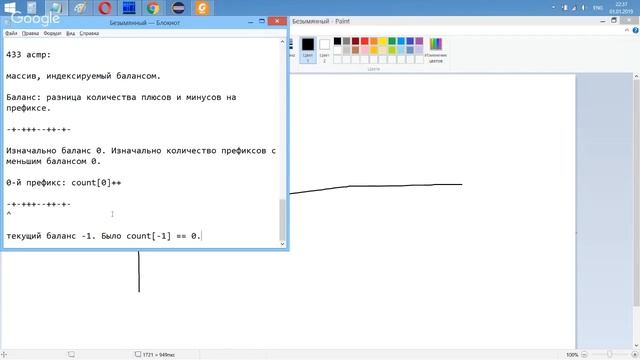Screen dimensions: 640x360
Task: Open Google Chrome from the taskbar
Action: [153, 8]
